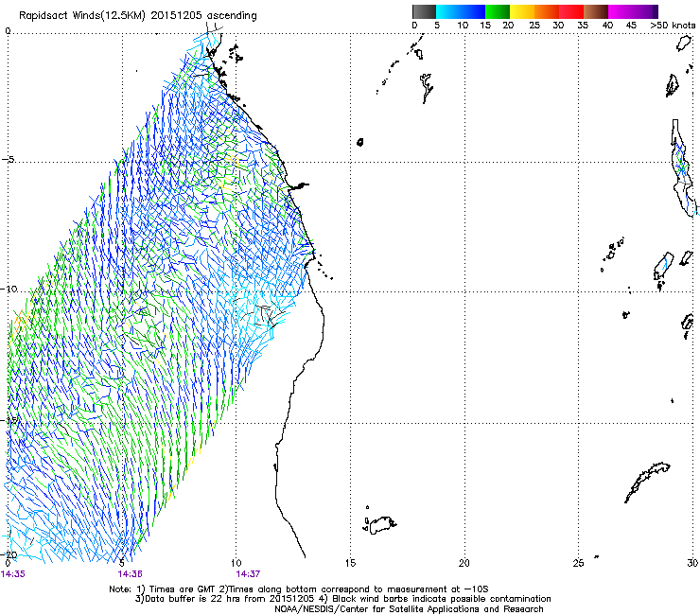This screenshot has height=615, width=700.
Task: Click the island outline near 16E 19S
Action: (x=380, y=525)
